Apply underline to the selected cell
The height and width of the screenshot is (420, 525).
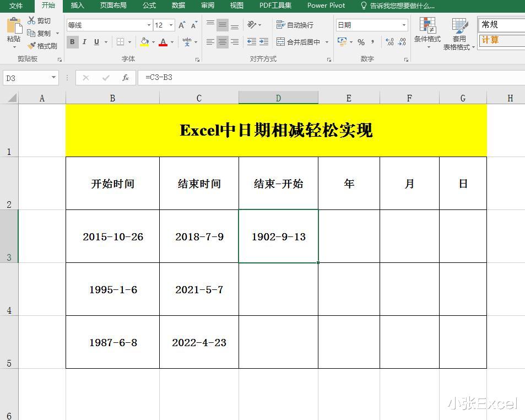(x=96, y=42)
